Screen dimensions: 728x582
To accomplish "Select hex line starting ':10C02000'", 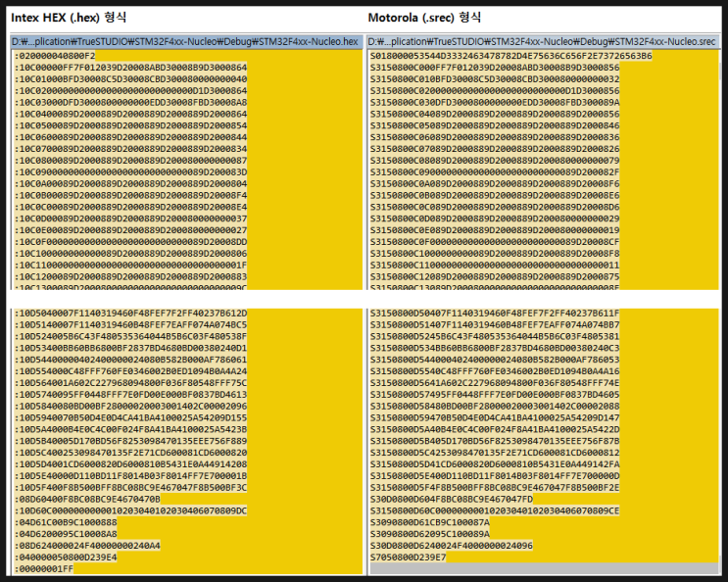I will 130,90.
